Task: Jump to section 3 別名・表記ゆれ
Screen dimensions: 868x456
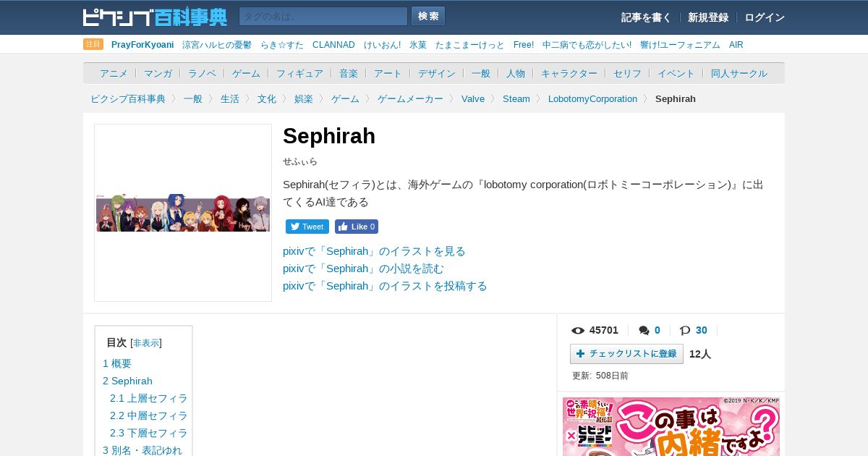Action: [x=142, y=450]
